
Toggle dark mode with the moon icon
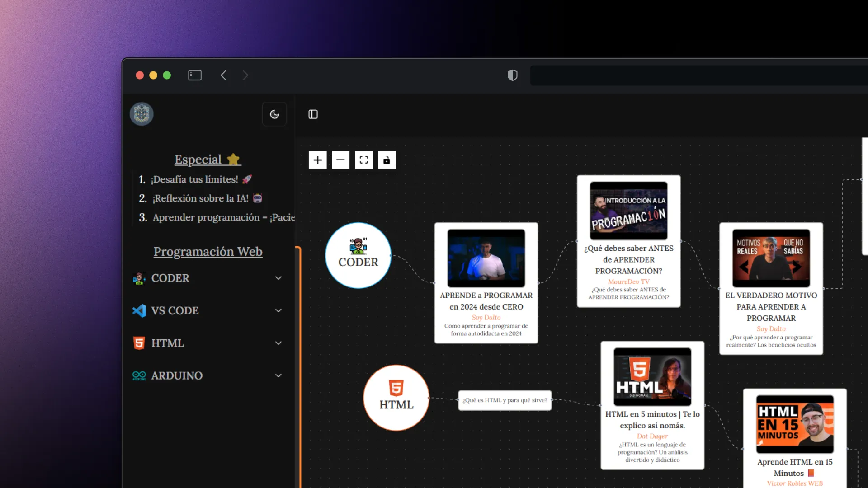pos(274,114)
